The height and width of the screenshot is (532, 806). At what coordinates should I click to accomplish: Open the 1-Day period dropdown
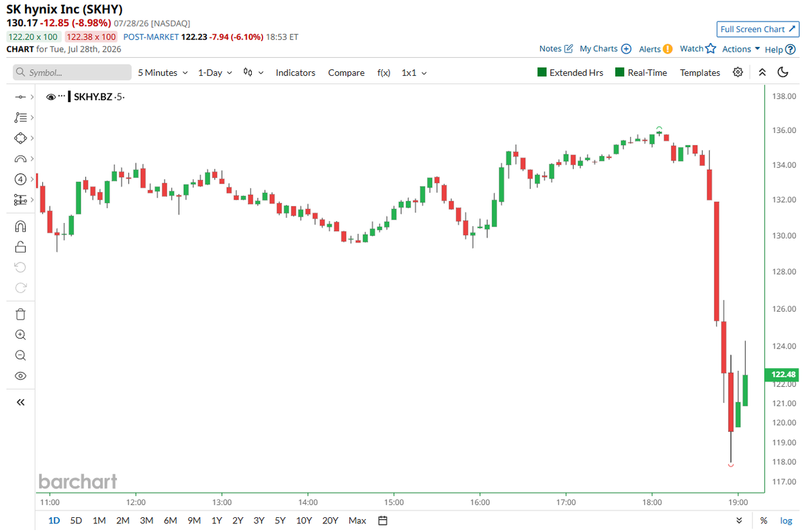click(x=215, y=73)
